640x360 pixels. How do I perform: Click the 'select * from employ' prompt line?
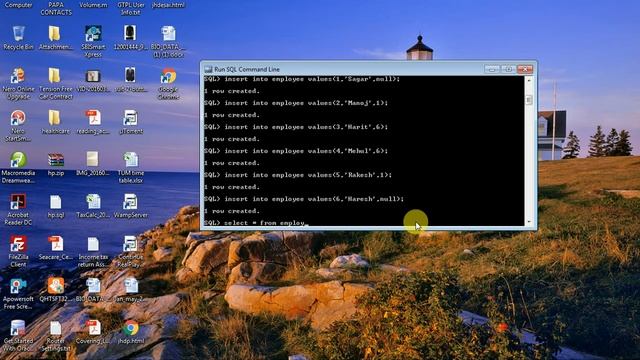pos(255,223)
